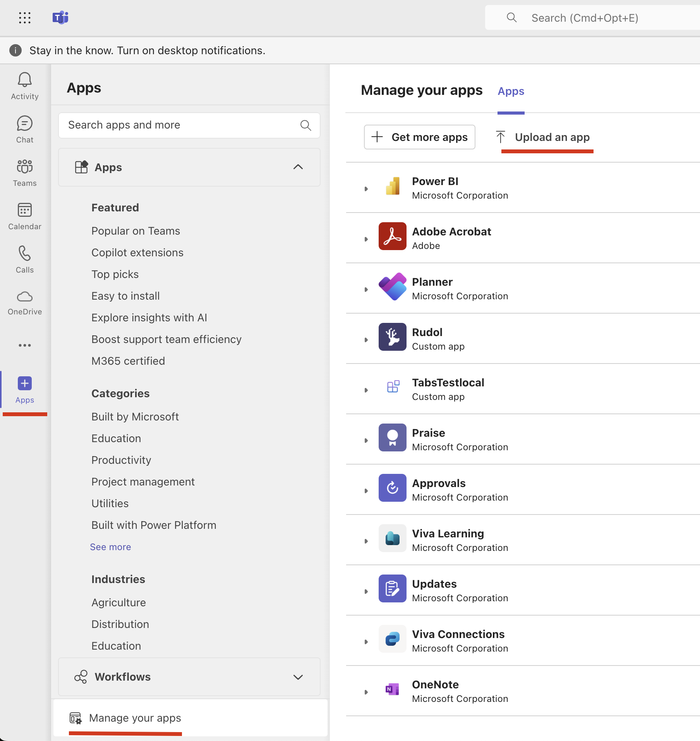700x741 pixels.
Task: Click Upload an app
Action: coord(543,137)
